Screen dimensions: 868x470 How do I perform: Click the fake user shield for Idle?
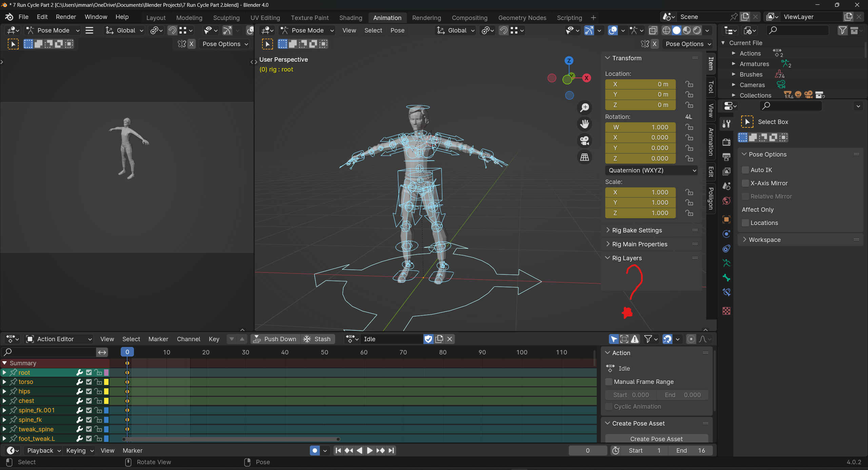pyautogui.click(x=428, y=339)
